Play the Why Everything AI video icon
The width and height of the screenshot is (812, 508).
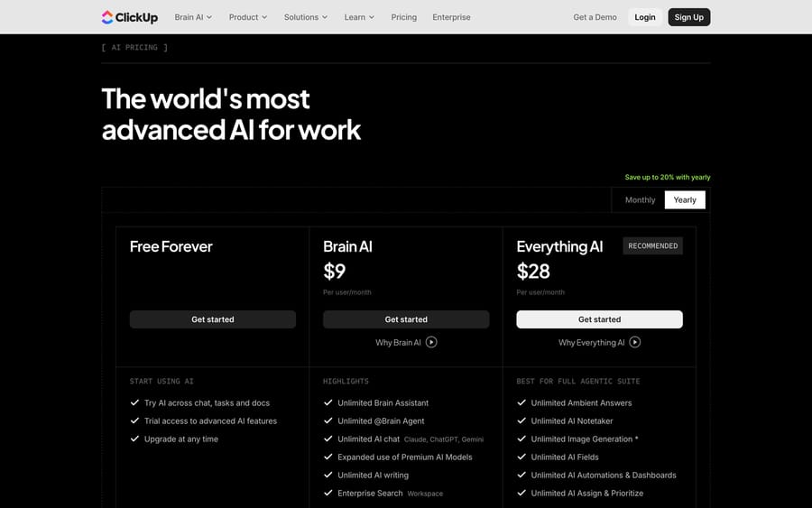coord(635,342)
